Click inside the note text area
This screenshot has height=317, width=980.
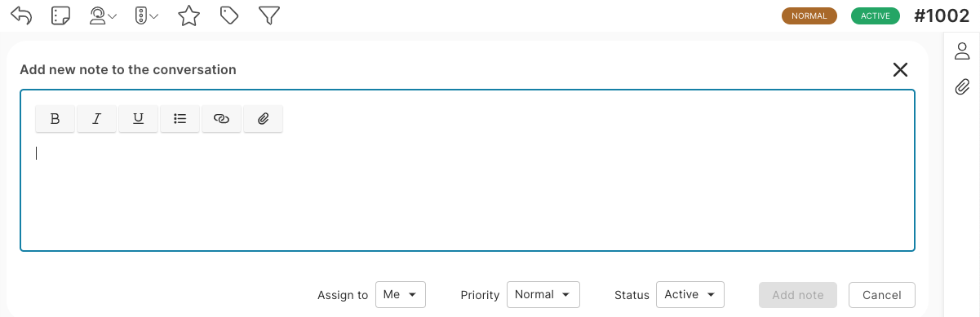468,192
